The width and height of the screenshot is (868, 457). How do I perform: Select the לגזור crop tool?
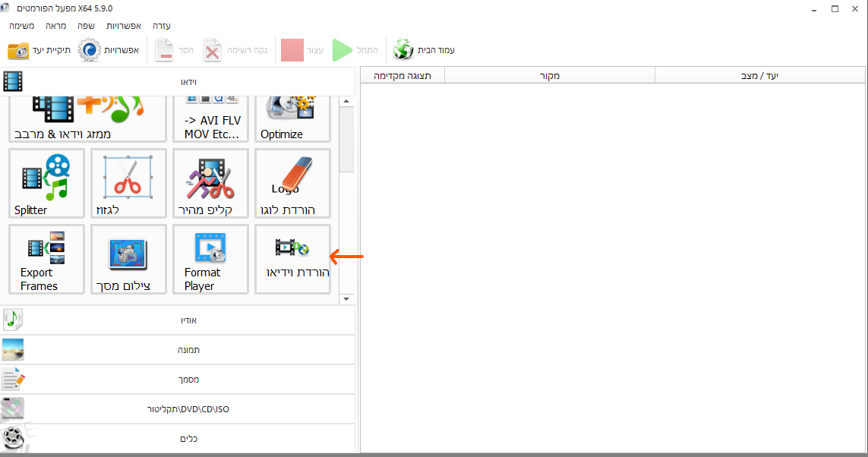(x=128, y=183)
